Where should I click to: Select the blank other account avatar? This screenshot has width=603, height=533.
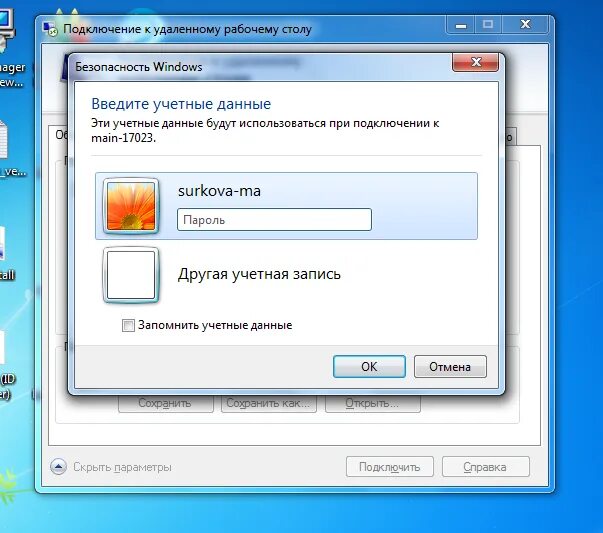point(131,275)
